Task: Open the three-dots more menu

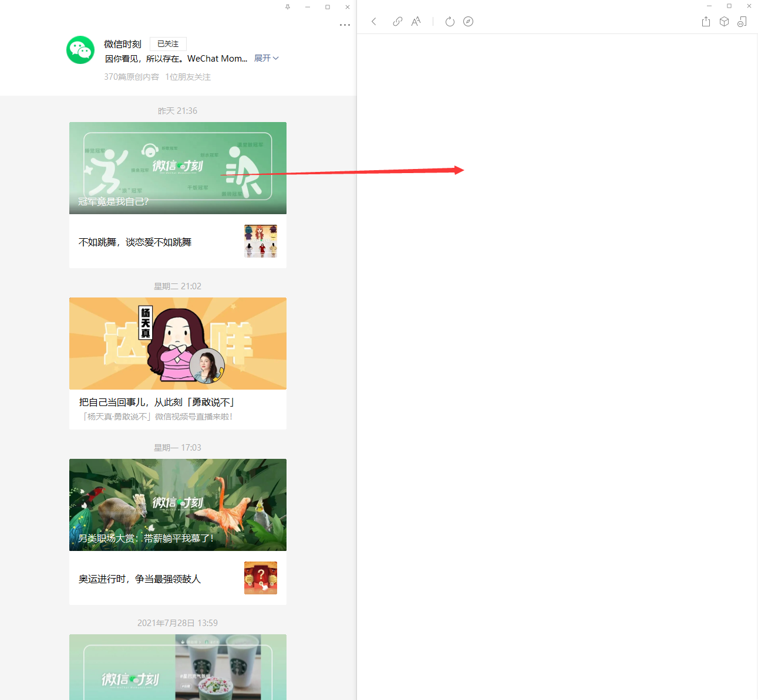Action: 345,25
